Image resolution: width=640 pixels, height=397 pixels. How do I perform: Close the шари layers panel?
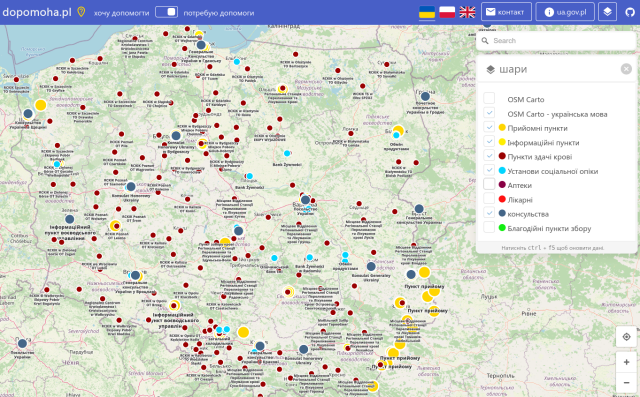coord(626,69)
